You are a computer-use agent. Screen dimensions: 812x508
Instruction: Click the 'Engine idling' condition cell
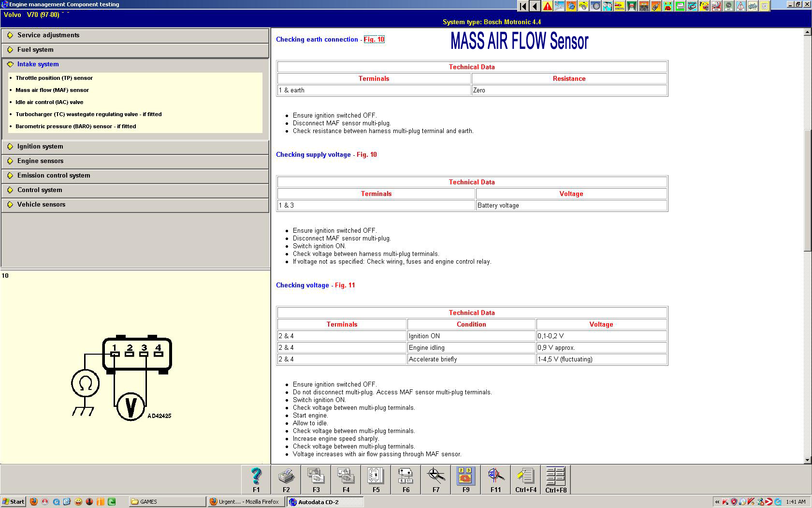click(x=471, y=348)
